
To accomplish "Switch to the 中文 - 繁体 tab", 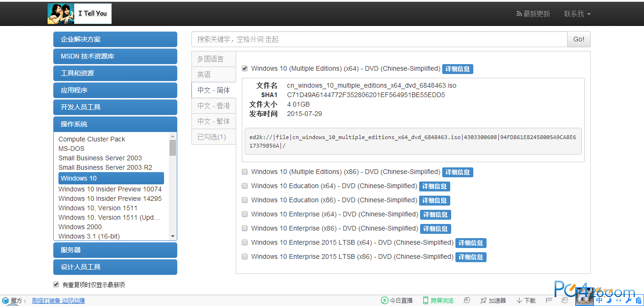I will [x=214, y=121].
